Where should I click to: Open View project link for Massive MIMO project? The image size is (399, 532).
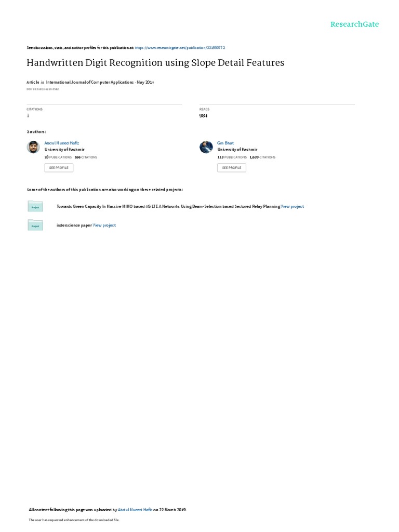click(292, 206)
